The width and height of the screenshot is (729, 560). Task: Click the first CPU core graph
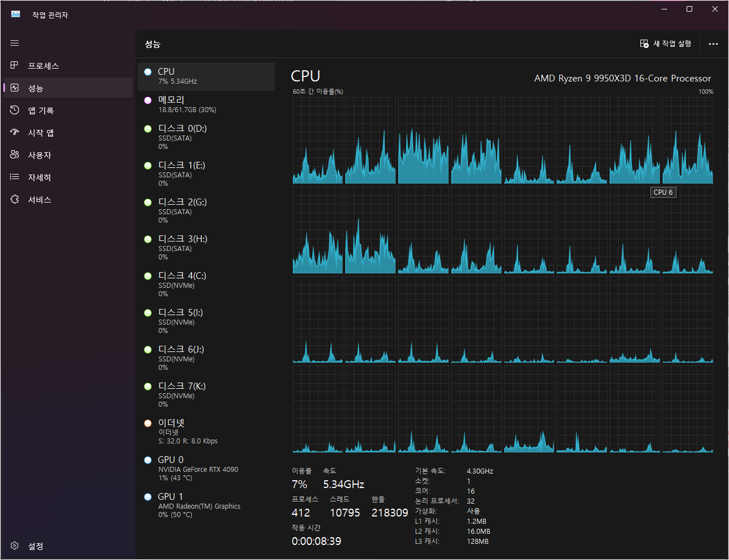(x=317, y=141)
